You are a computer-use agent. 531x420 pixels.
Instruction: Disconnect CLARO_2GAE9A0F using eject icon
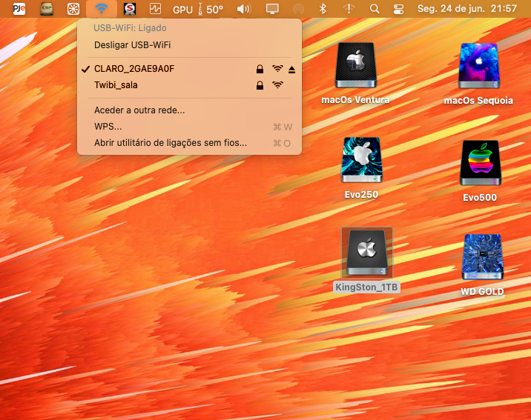point(292,70)
